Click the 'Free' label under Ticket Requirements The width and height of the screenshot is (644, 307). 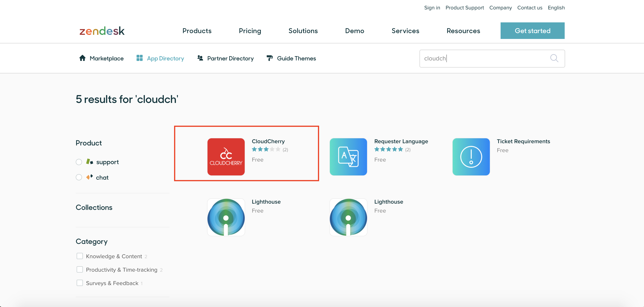(x=503, y=150)
